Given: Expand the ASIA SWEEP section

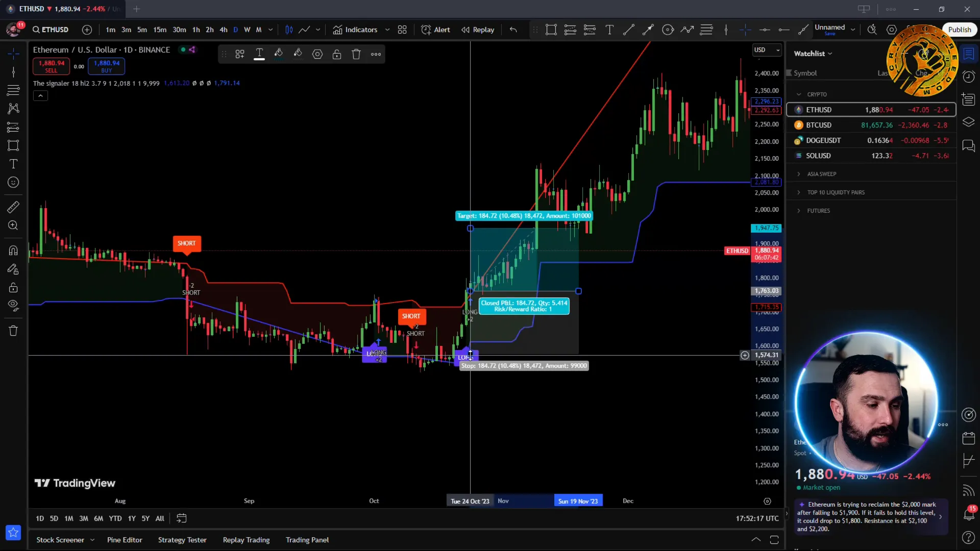Looking at the screenshot, I should [x=799, y=174].
